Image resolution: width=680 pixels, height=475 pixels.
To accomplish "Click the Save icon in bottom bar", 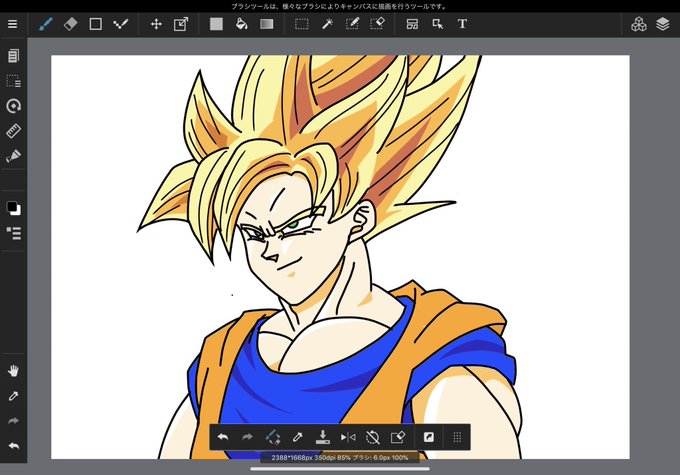I will click(323, 437).
